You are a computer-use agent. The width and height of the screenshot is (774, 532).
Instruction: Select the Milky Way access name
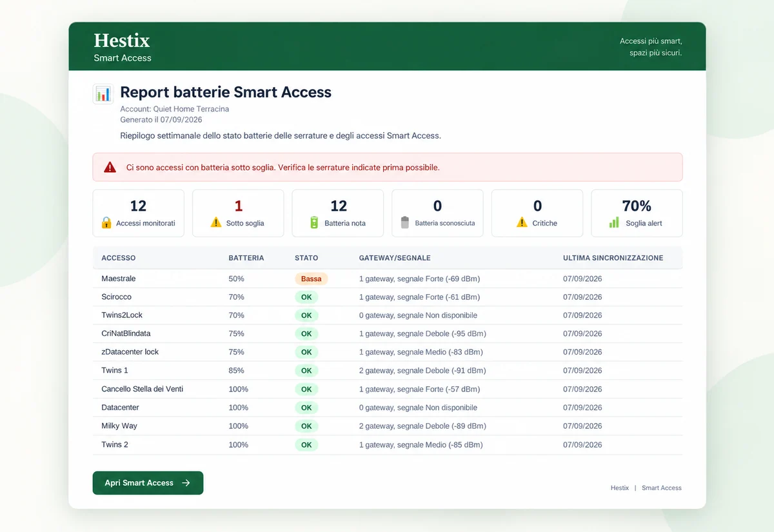point(119,426)
